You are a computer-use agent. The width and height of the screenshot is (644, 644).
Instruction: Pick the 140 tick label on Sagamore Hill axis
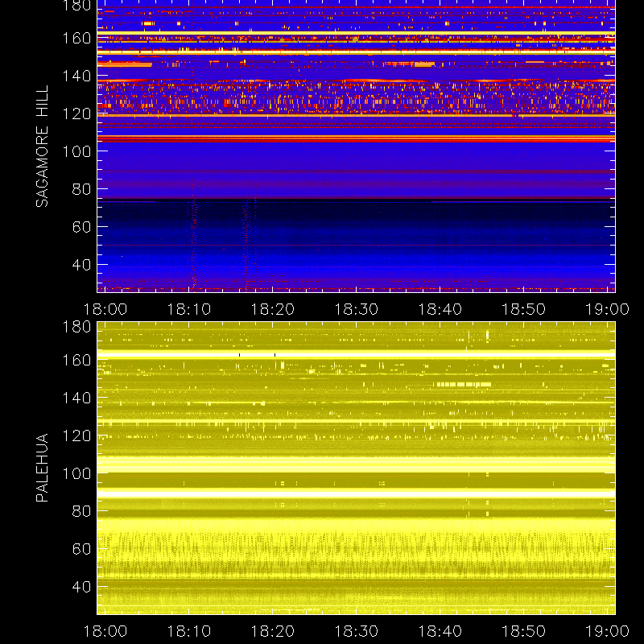click(x=76, y=76)
